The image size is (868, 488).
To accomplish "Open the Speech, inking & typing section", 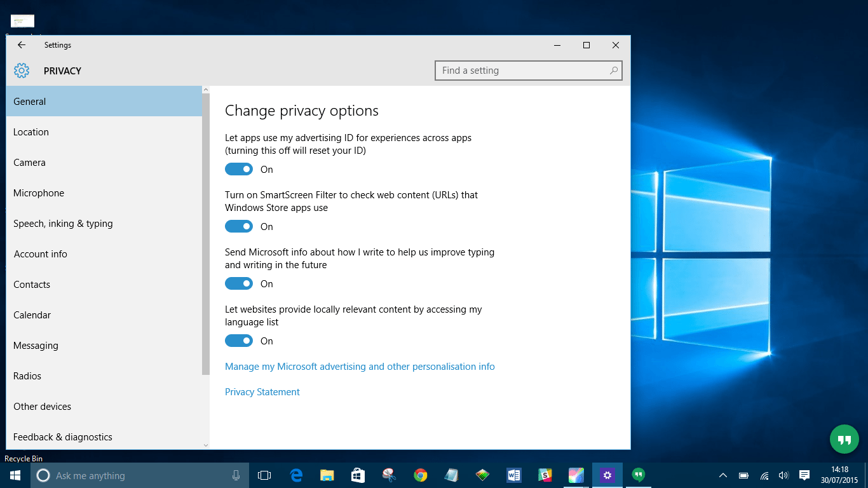I will point(104,224).
